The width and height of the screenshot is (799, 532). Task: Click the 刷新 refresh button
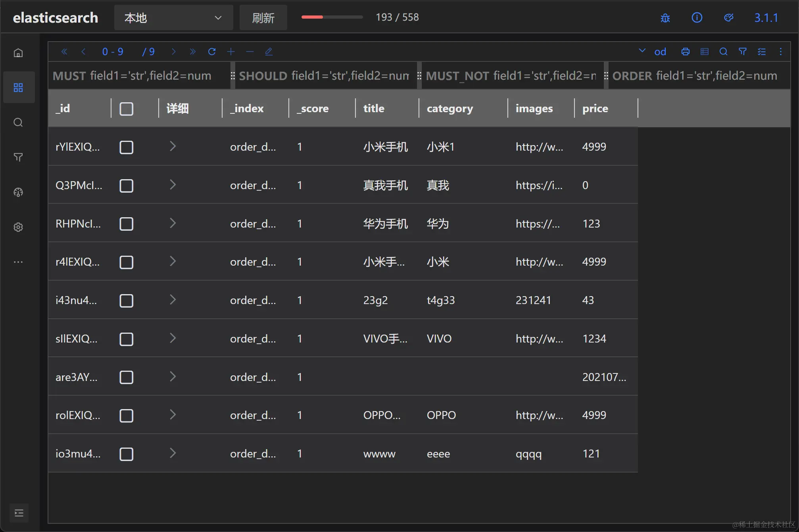click(263, 17)
